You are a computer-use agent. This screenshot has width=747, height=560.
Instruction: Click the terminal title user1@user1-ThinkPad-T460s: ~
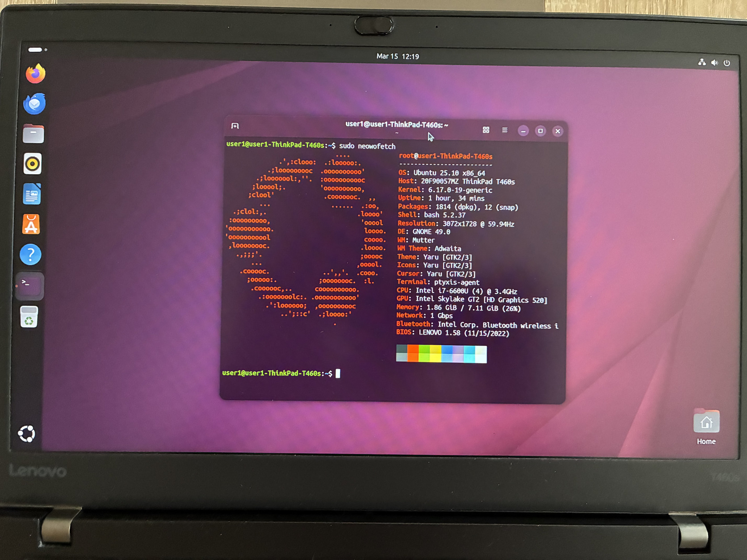[x=397, y=125]
